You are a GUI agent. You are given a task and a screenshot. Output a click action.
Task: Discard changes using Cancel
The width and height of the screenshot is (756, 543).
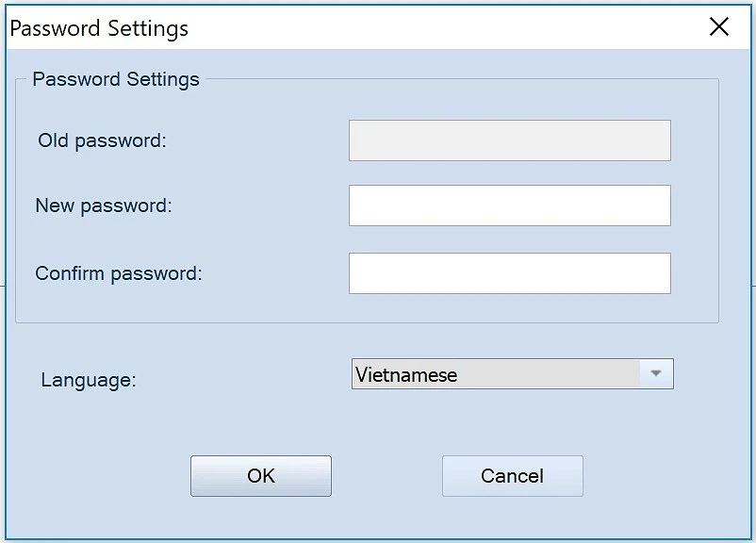click(x=512, y=476)
